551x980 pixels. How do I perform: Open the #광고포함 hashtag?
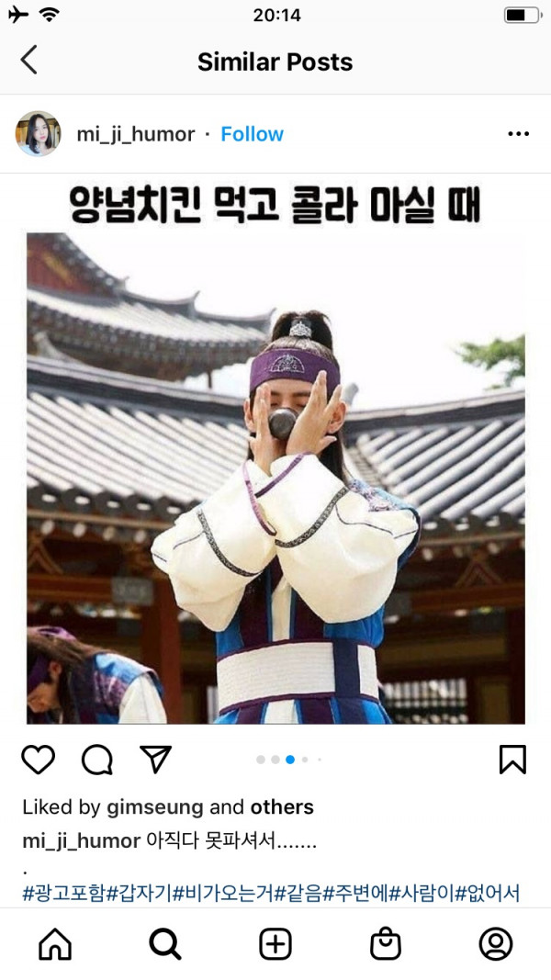(63, 893)
